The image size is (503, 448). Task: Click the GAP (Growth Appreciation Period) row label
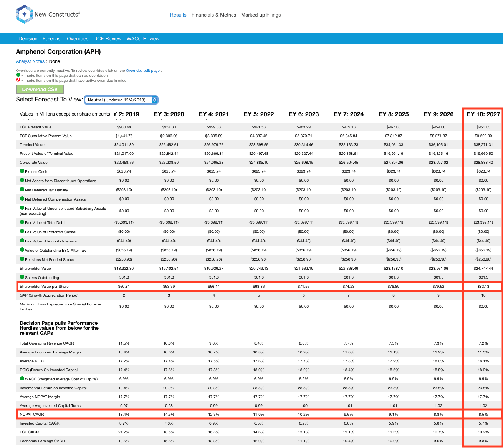pyautogui.click(x=49, y=295)
